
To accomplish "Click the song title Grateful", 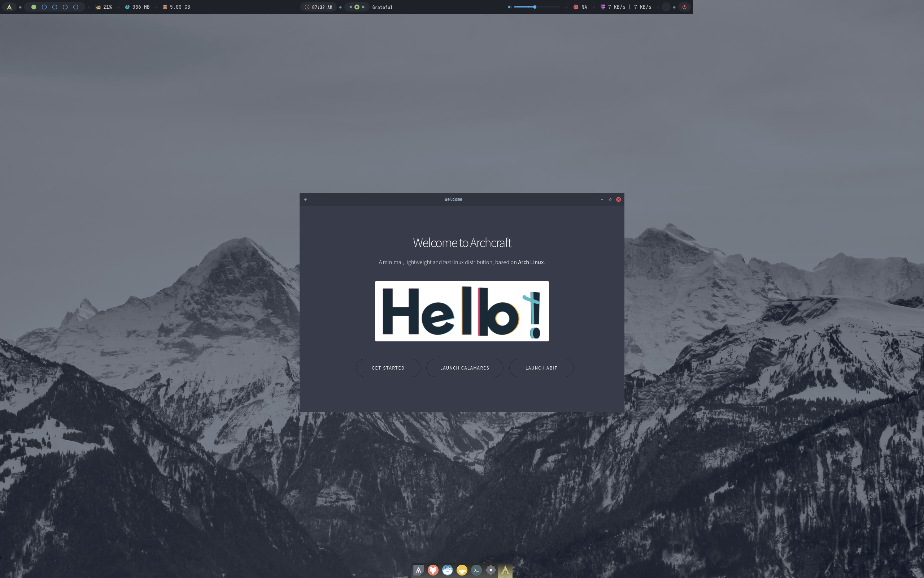I will click(382, 7).
